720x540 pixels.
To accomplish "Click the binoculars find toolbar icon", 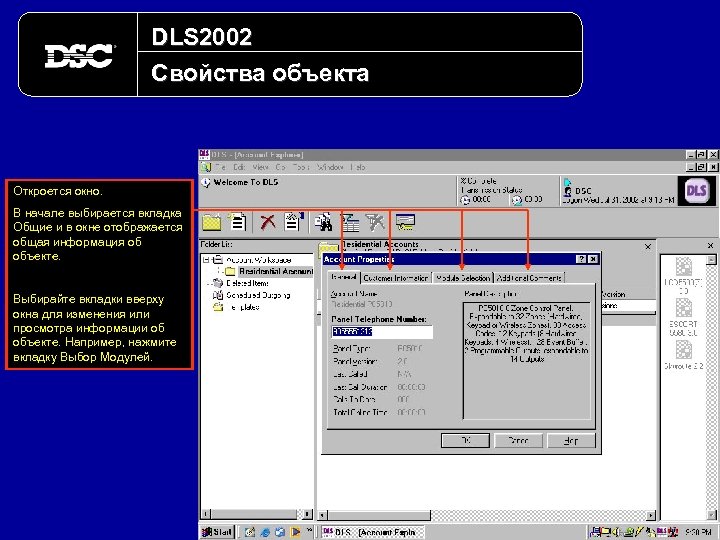I will click(x=323, y=222).
